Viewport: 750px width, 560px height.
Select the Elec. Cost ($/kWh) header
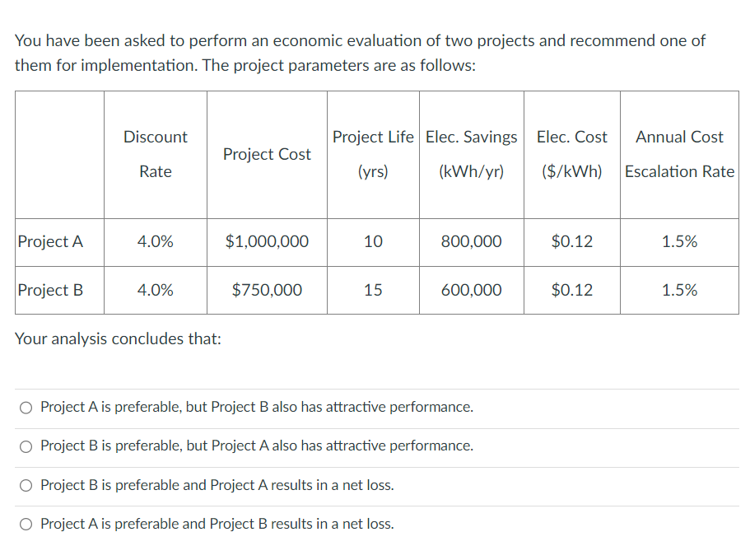click(x=571, y=154)
